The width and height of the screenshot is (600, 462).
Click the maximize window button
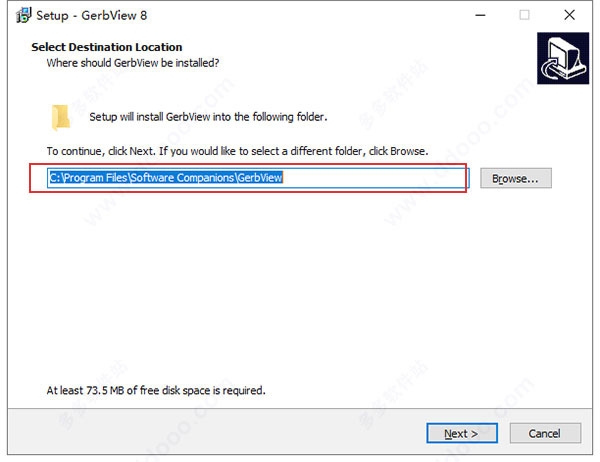525,15
